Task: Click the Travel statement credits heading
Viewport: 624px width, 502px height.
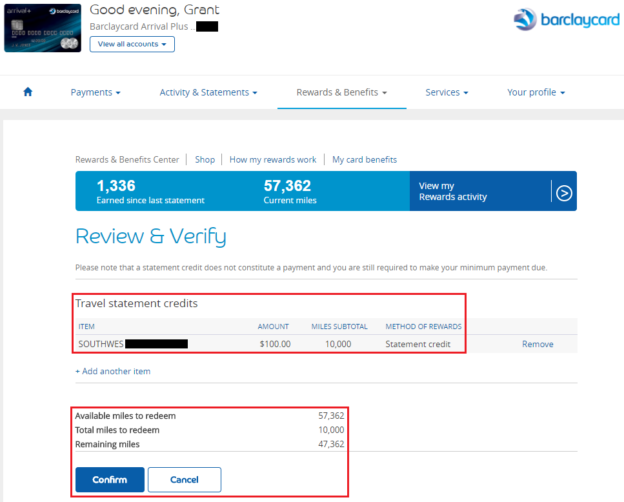Action: [x=136, y=303]
